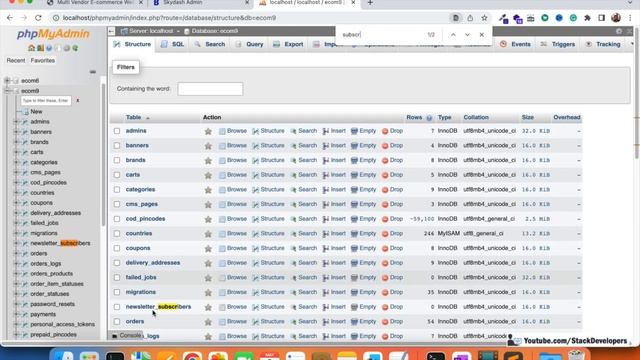This screenshot has width=640, height=360.
Task: Clear the navigation tree filter
Action: tap(78, 100)
